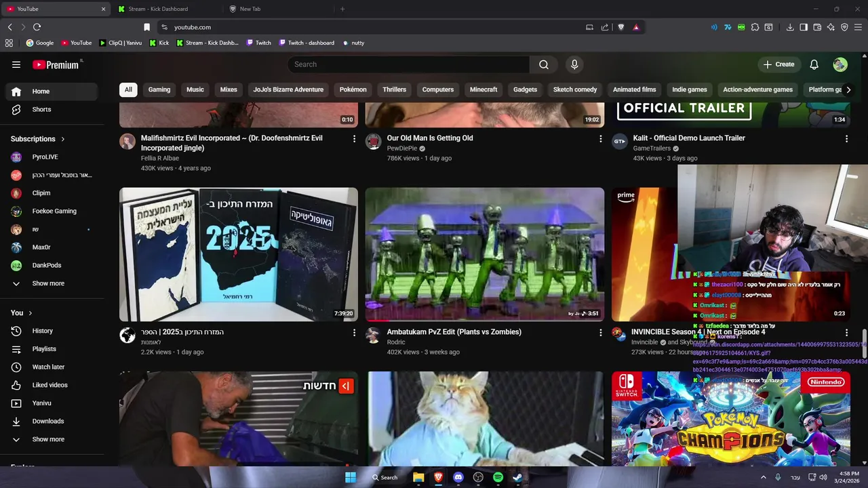This screenshot has height=488, width=868.
Task: Select the Mixes filter chip
Action: tap(229, 89)
